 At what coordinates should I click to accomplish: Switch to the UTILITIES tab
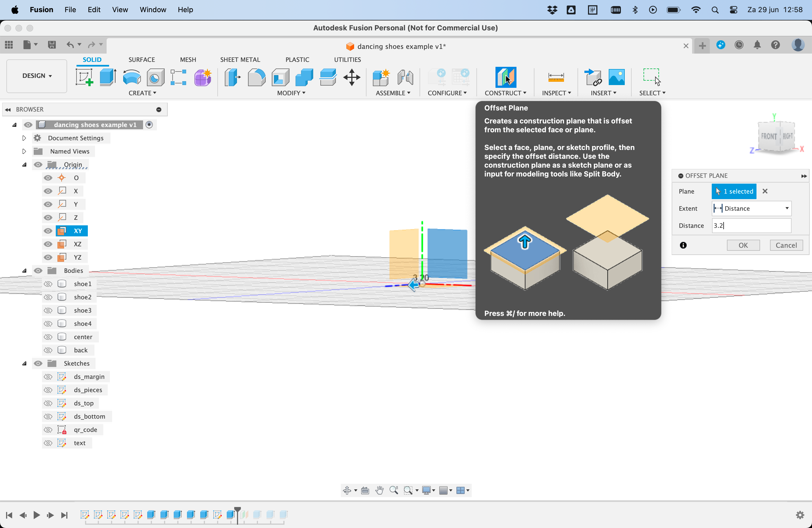pos(347,60)
